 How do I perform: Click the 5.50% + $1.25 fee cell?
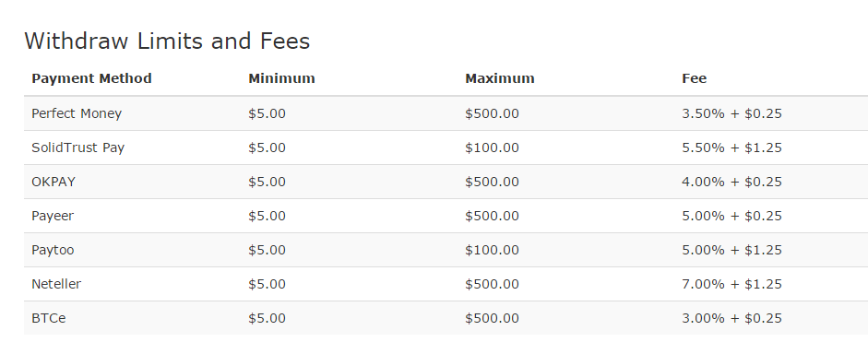731,147
